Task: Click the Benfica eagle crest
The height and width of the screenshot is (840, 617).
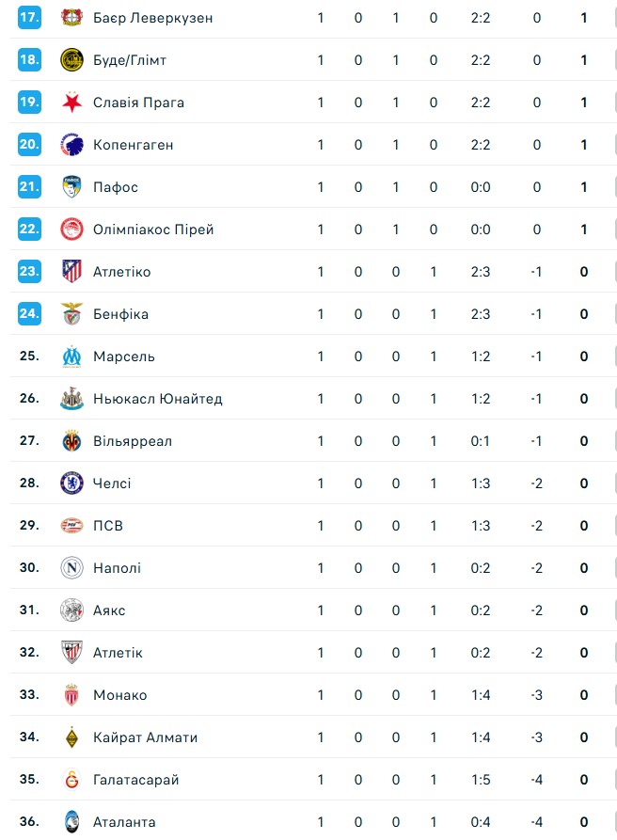Action: pos(71,314)
